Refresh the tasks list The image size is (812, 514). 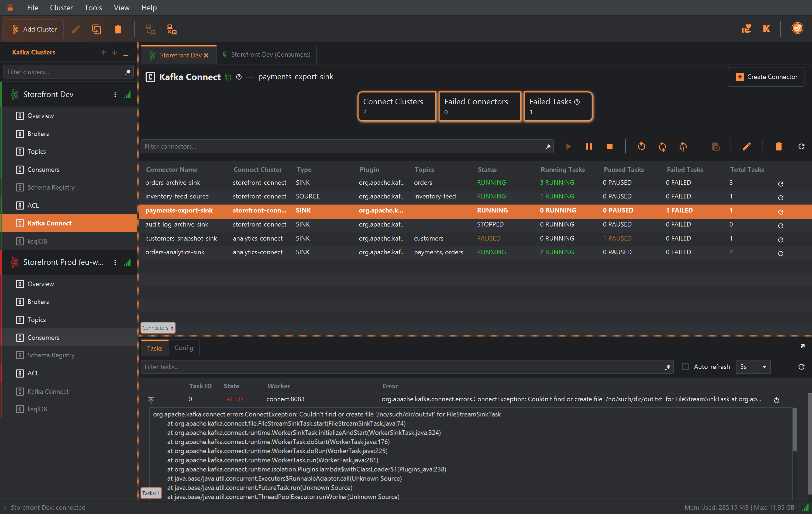click(801, 366)
